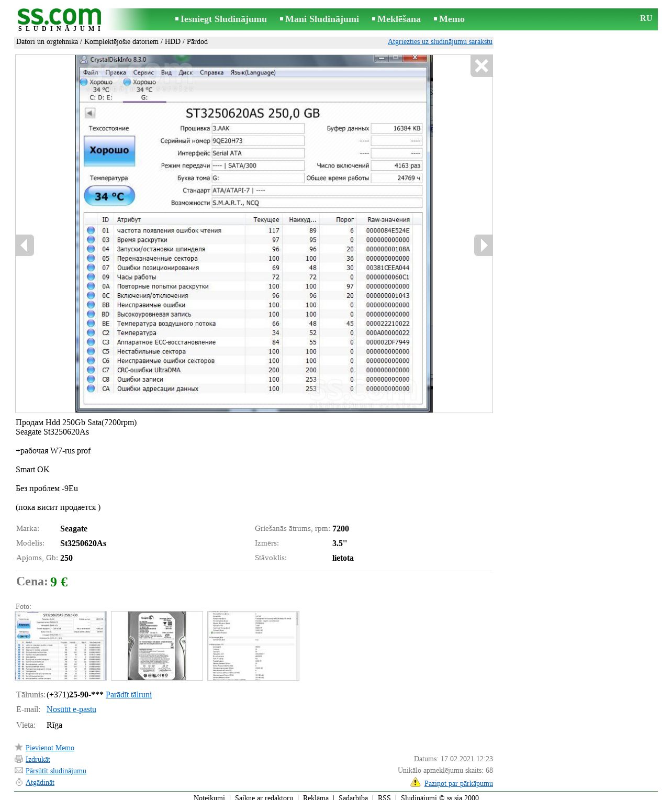Click the Unikālo apmeklējumu skaits counter
Image resolution: width=672 pixels, height=800 pixels.
click(445, 770)
